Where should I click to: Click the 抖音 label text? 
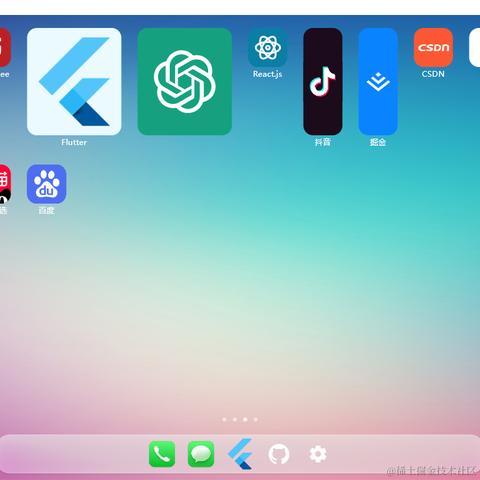(x=323, y=142)
